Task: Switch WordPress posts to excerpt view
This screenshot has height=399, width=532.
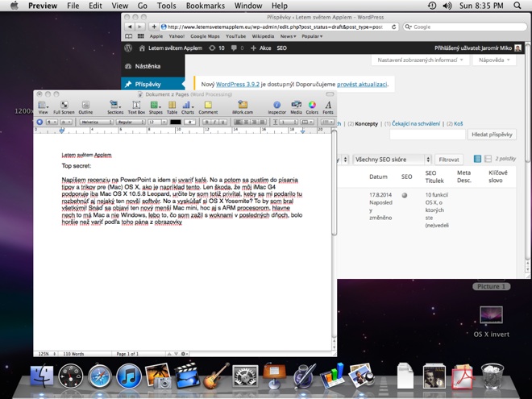Action: point(488,159)
